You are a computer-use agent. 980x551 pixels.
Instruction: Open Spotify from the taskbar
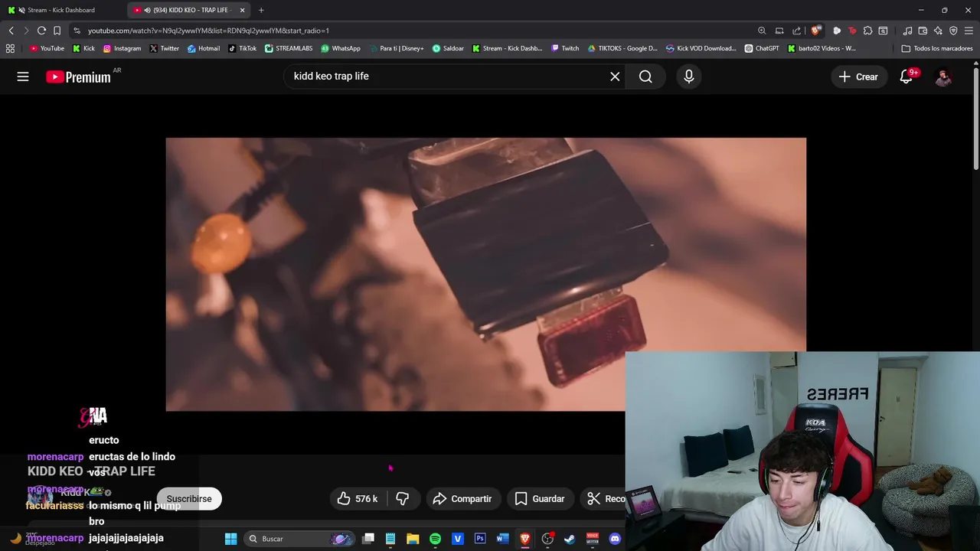435,539
